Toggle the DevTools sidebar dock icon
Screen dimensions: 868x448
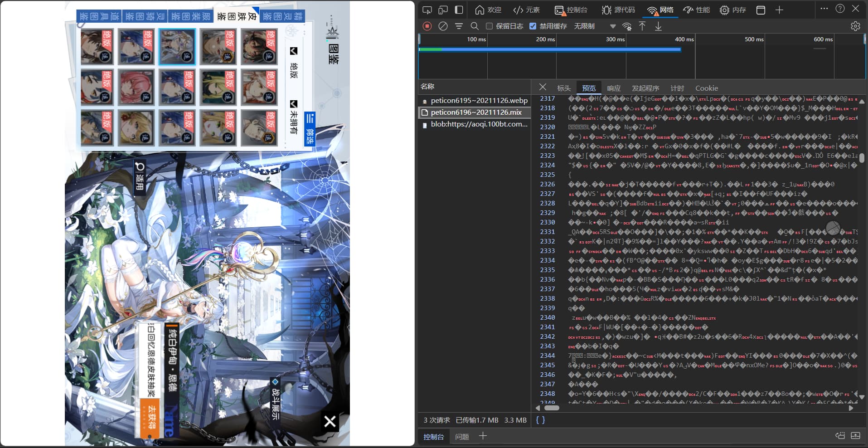(459, 10)
